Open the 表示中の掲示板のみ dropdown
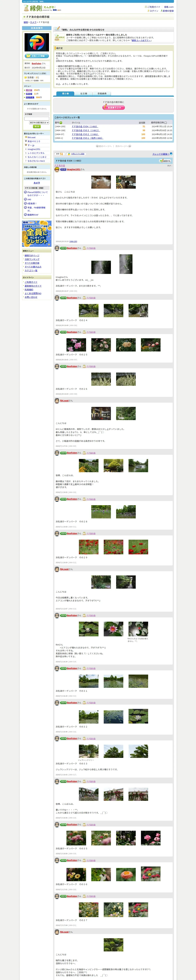 [39, 123]
